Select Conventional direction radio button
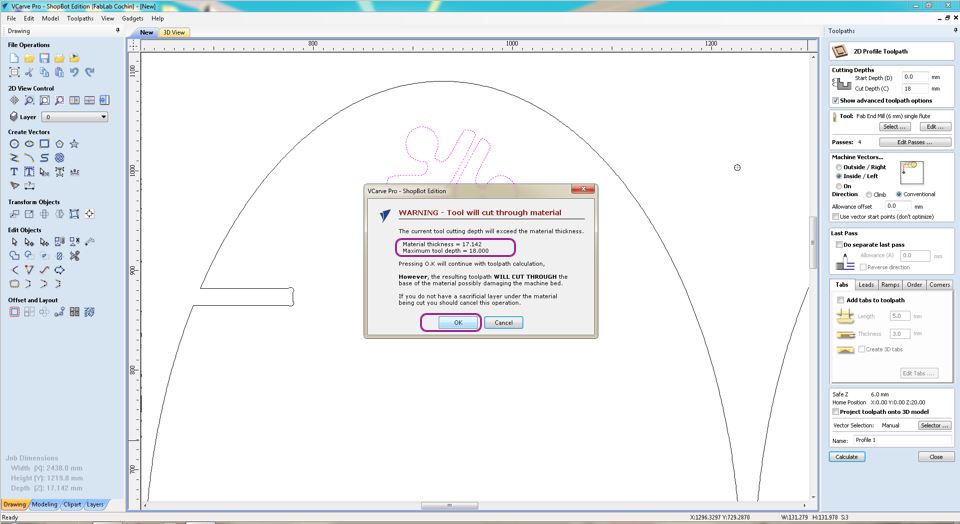960x524 pixels. coord(899,195)
